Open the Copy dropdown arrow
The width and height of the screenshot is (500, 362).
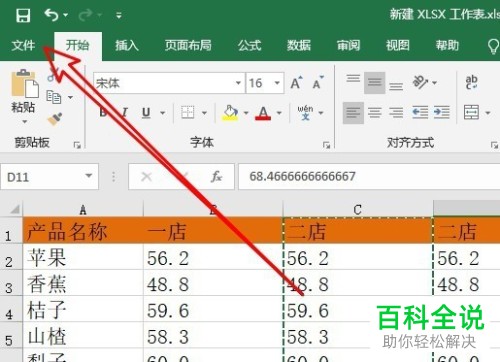[x=70, y=97]
